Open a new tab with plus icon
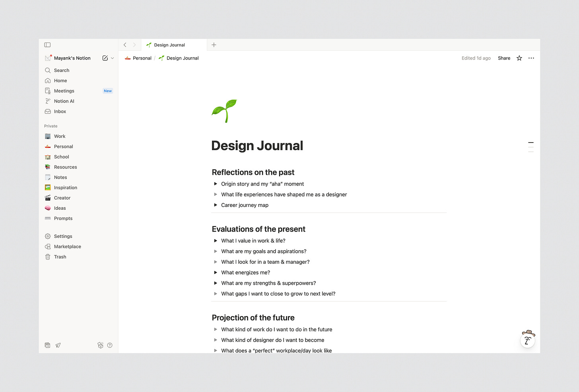This screenshot has height=392, width=579. (x=214, y=45)
